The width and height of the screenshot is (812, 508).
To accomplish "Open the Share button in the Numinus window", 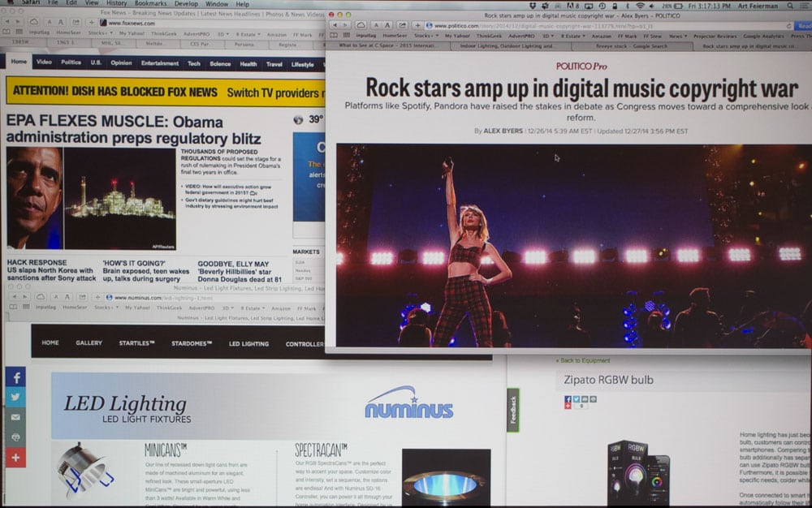I will [x=82, y=297].
